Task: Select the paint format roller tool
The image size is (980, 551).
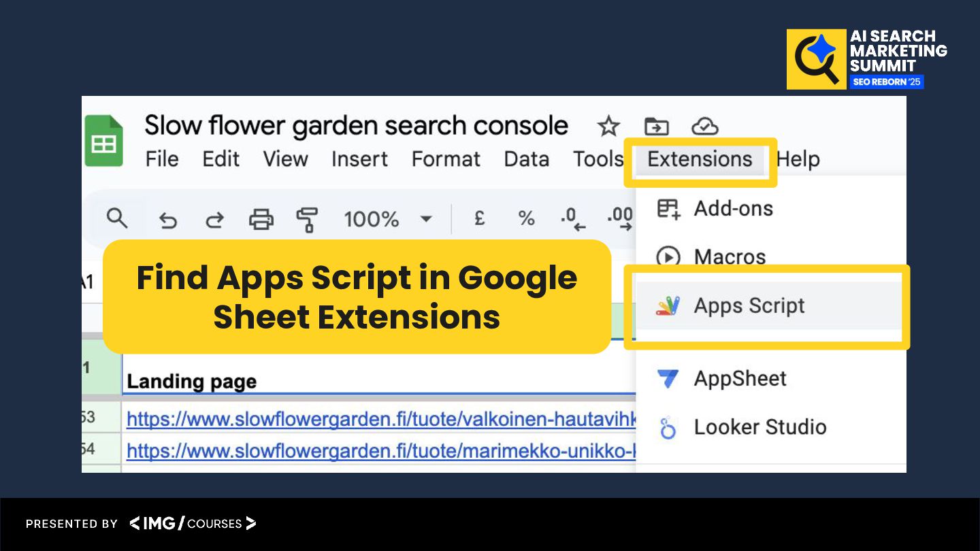Action: [x=307, y=219]
